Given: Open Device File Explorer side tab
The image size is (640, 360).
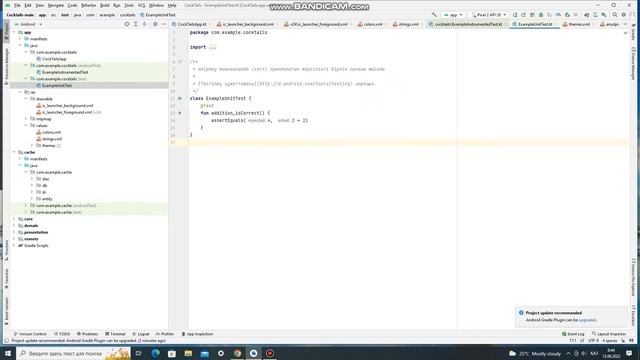Looking at the screenshot, I should [633, 277].
